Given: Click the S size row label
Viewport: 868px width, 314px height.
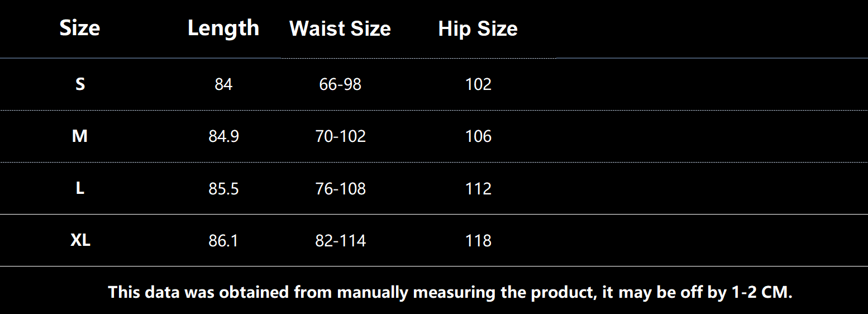Looking at the screenshot, I should (80, 84).
